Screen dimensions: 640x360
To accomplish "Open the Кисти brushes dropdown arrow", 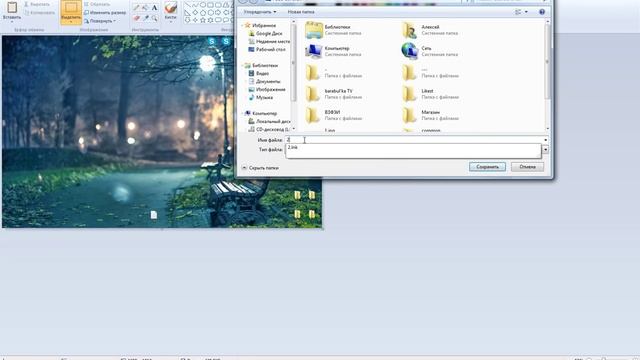I will pos(171,22).
